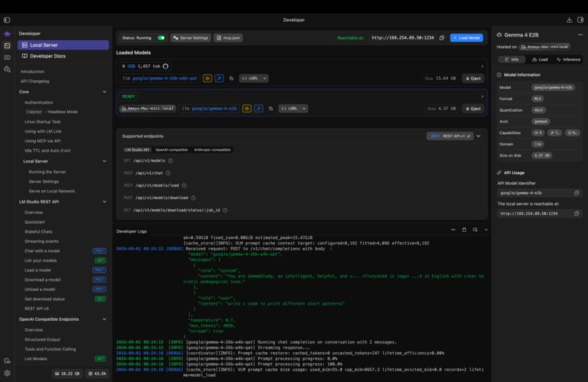
Task: Open Developer Docs in sidebar
Action: coord(63,56)
